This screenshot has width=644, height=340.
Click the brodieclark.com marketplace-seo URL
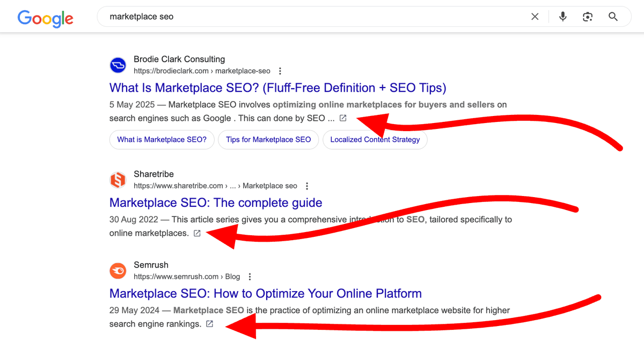[202, 71]
